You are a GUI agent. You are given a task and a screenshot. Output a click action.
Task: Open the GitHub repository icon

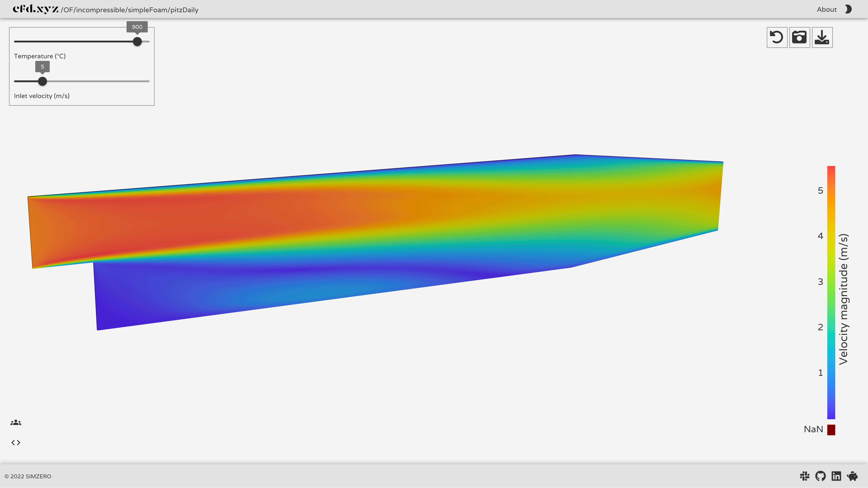tap(820, 476)
